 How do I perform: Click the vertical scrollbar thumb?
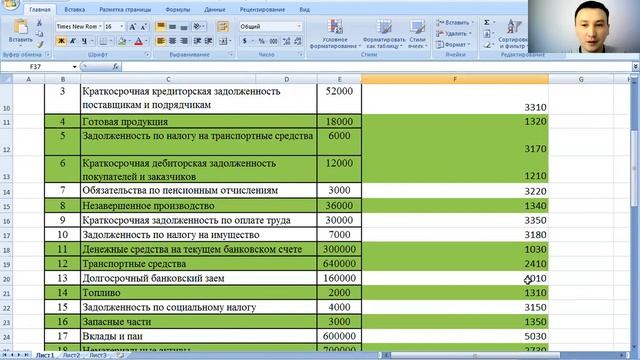635,169
